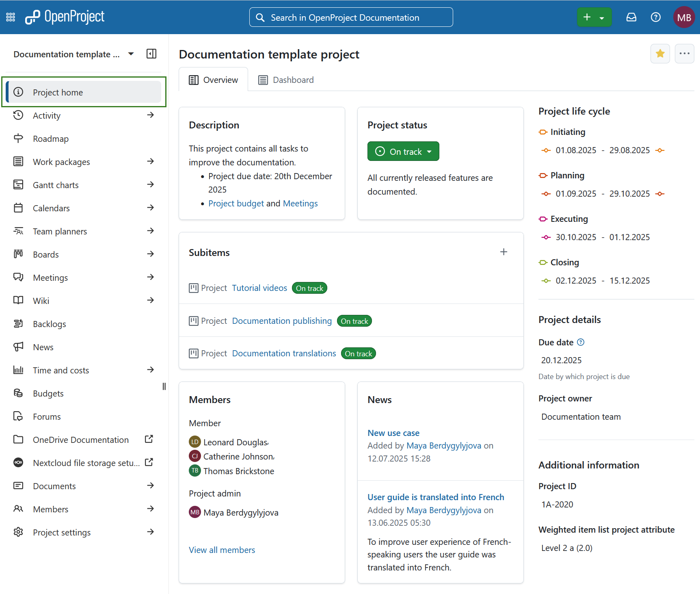The height and width of the screenshot is (594, 700).
Task: Switch to the Dashboard tab
Action: tap(286, 80)
